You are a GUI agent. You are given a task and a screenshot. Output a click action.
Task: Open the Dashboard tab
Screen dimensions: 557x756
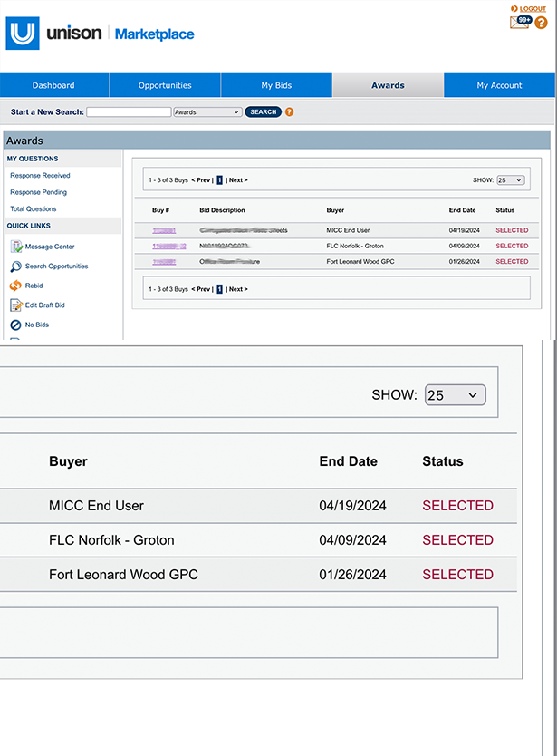tap(53, 85)
